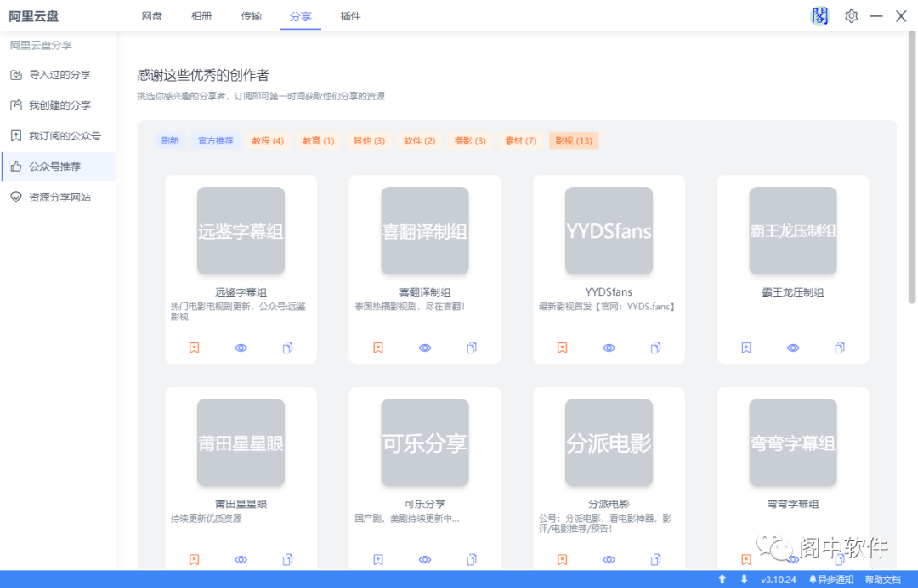This screenshot has height=588, width=918.
Task: Click bookmark icon on 喜翻译制组 card
Action: click(378, 348)
